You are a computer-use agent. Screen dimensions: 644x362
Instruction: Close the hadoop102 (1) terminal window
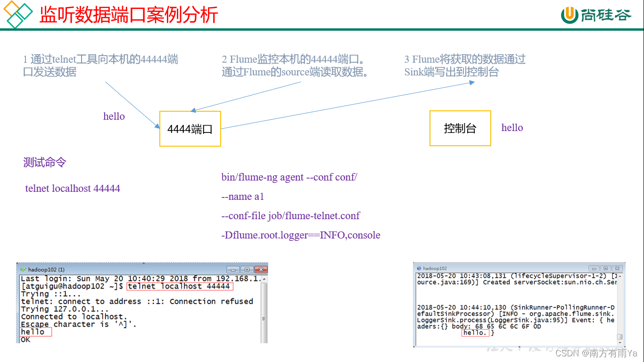pos(261,270)
